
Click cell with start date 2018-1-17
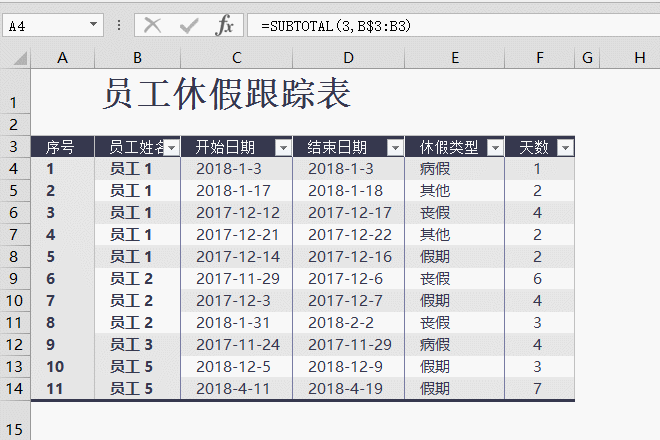(237, 191)
